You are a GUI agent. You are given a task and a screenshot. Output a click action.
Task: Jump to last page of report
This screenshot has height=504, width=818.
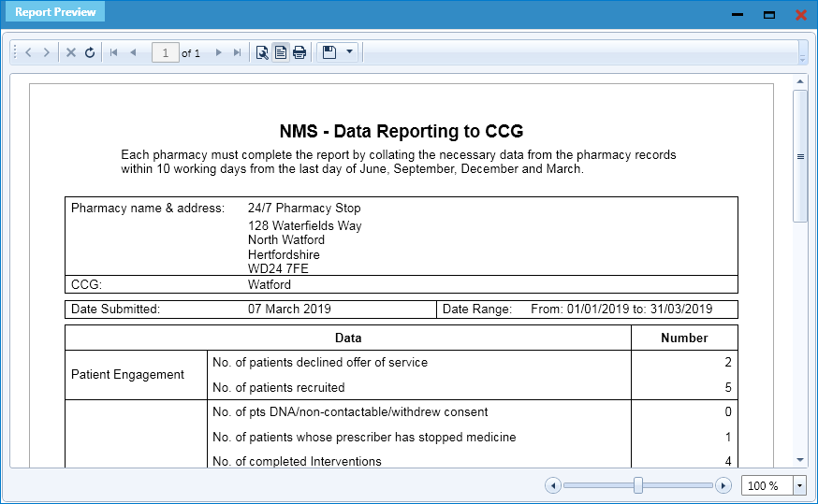point(238,52)
